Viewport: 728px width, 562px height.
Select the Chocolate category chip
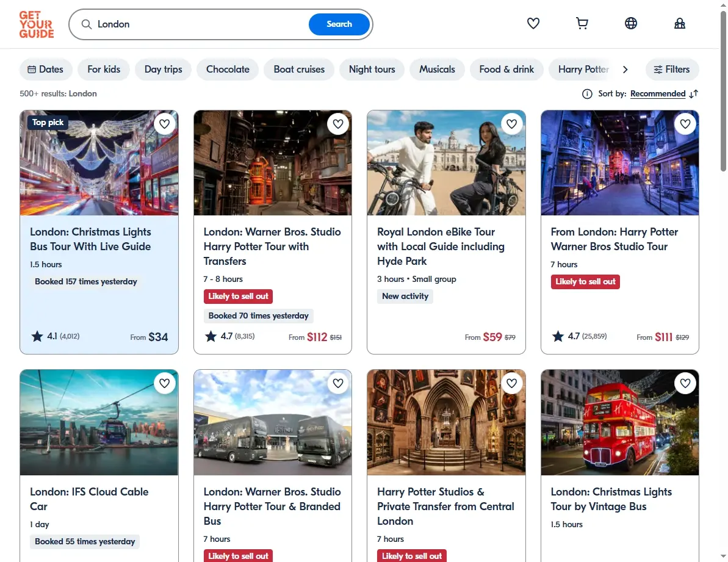click(x=228, y=69)
